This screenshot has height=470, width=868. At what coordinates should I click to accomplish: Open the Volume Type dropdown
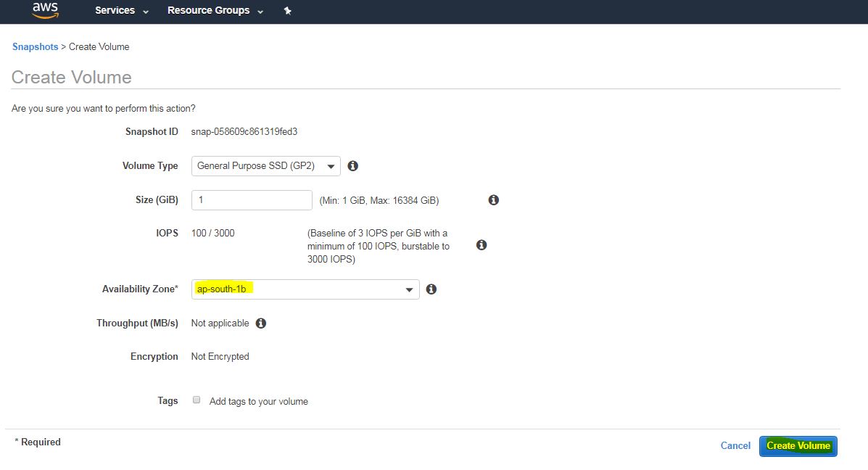(265, 166)
